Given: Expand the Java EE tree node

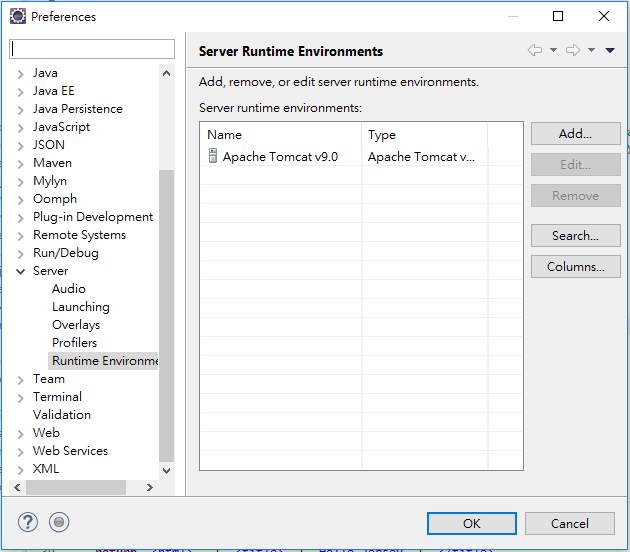Looking at the screenshot, I should tap(21, 91).
